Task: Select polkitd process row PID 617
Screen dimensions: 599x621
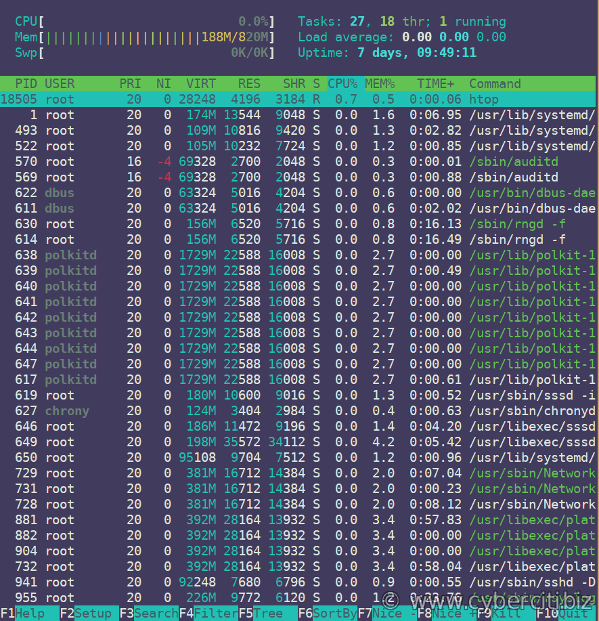Action: 298,379
